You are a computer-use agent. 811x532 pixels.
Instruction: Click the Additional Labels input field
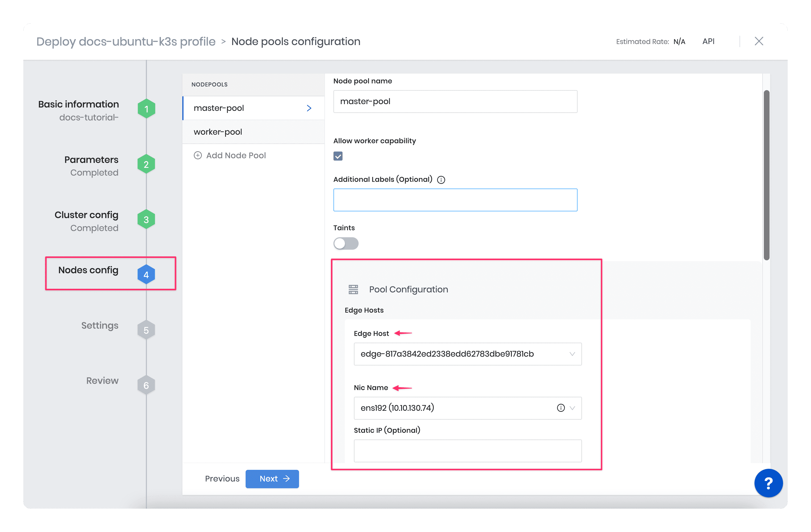point(454,199)
